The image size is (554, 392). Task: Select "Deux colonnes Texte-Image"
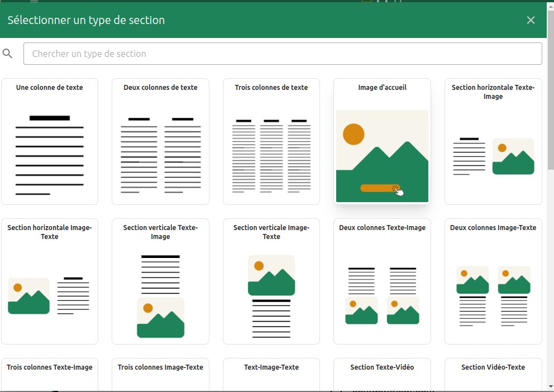click(x=382, y=281)
